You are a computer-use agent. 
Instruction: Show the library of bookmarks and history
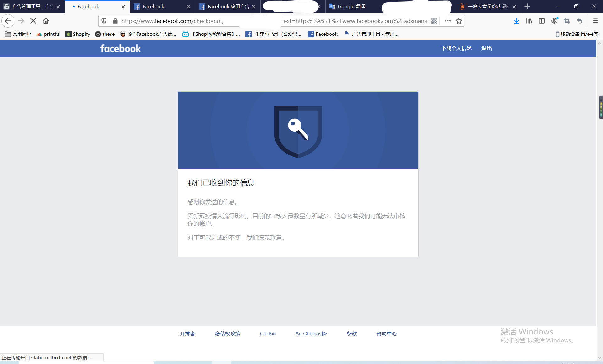tap(529, 21)
